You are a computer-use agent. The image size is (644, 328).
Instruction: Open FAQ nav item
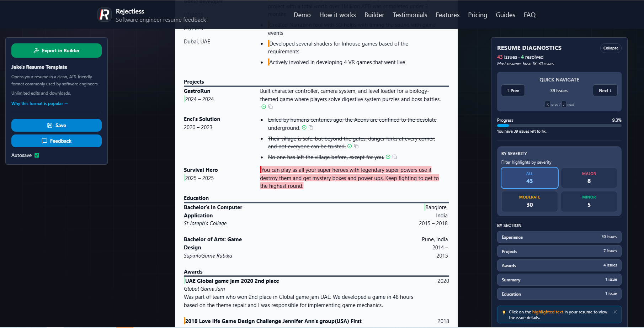(529, 15)
